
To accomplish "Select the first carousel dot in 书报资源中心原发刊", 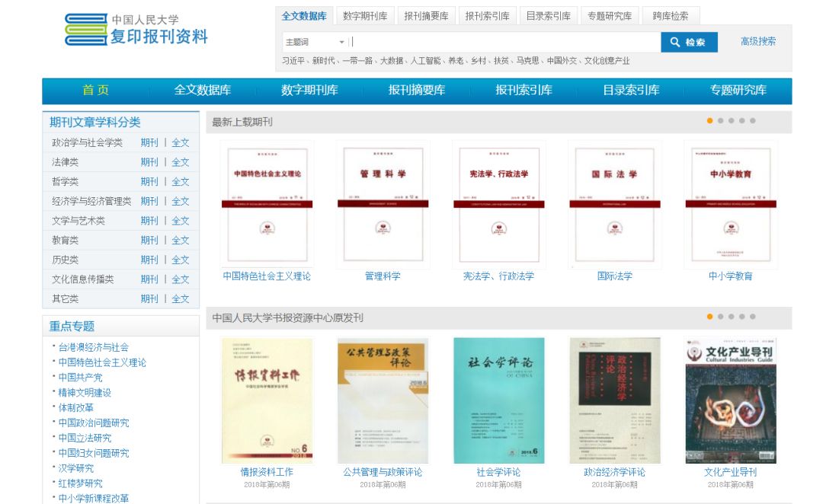I will [709, 317].
